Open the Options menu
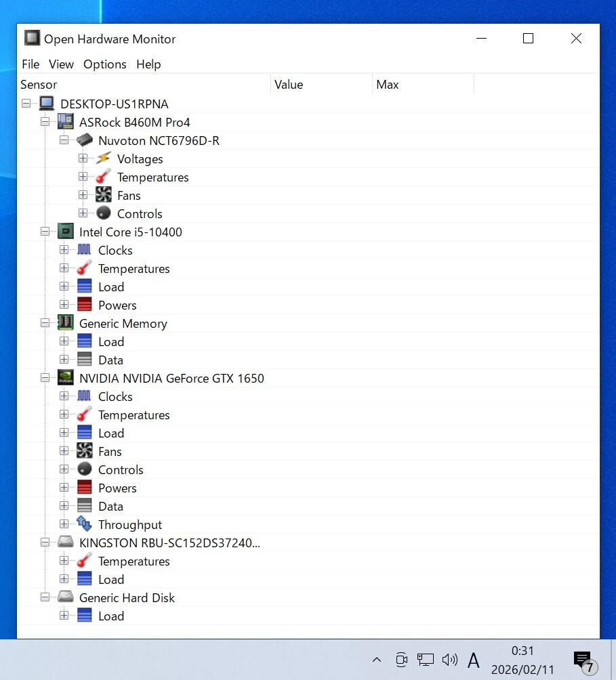Screen dimensions: 616x680 pyautogui.click(x=105, y=64)
